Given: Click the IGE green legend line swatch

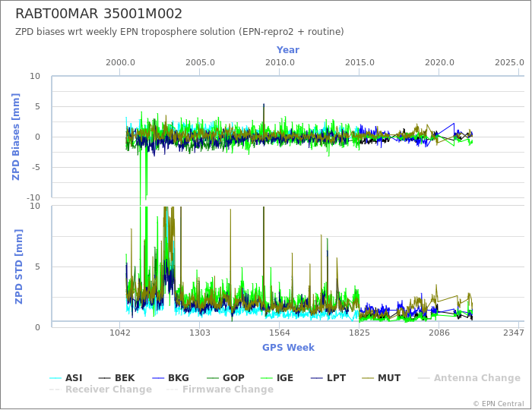Looking at the screenshot, I should (x=267, y=378).
